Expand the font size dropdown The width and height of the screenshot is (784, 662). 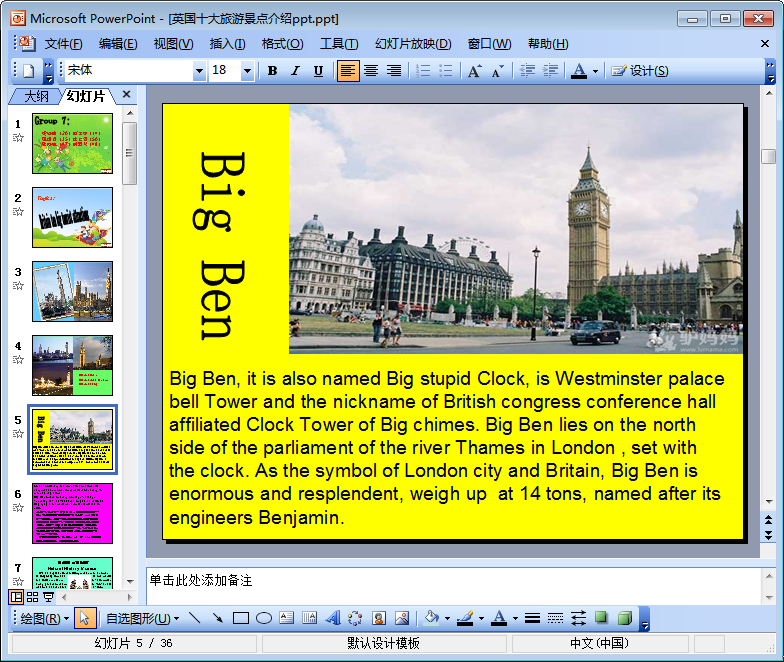pos(247,71)
